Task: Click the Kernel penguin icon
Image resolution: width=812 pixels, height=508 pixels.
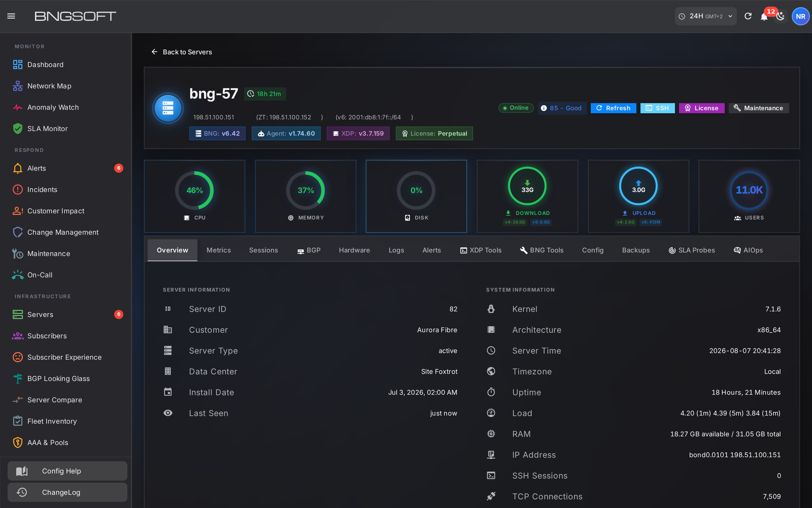Action: coord(491,309)
